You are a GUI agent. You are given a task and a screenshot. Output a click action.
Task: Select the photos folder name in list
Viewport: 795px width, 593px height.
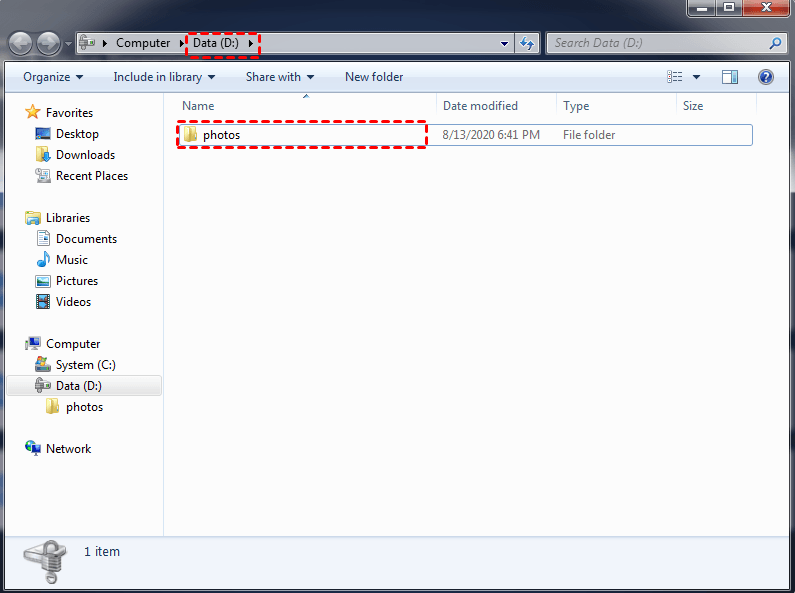point(222,135)
